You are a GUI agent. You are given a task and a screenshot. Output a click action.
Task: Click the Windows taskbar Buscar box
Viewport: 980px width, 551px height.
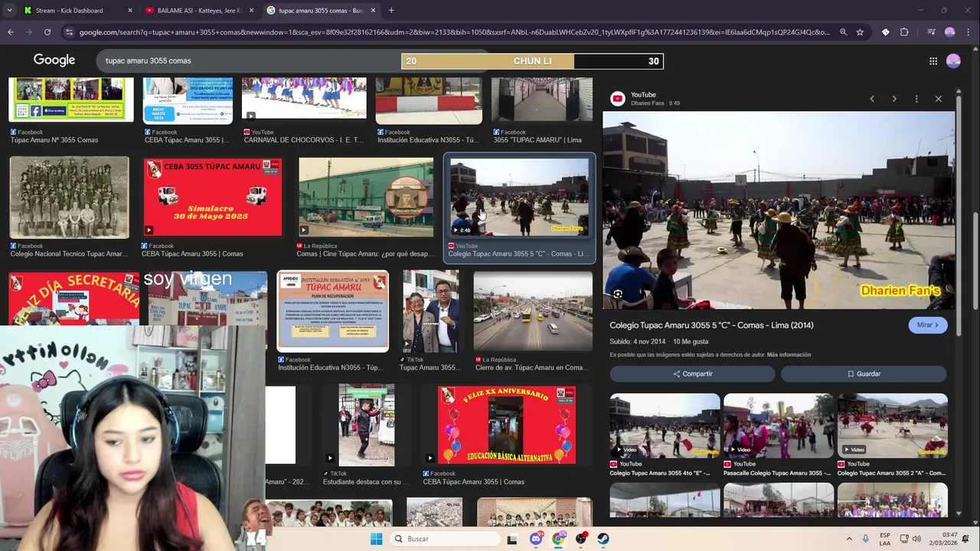(444, 539)
